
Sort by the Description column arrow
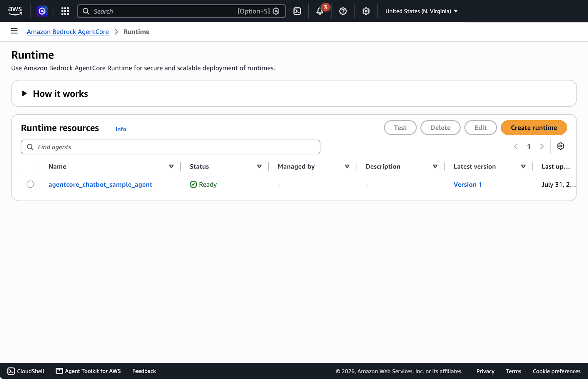435,166
